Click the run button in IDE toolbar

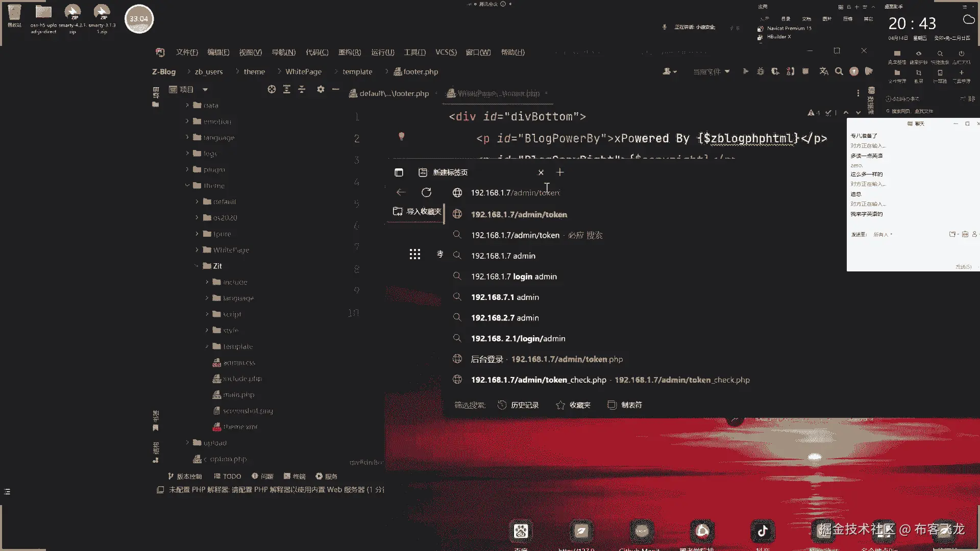(x=746, y=71)
